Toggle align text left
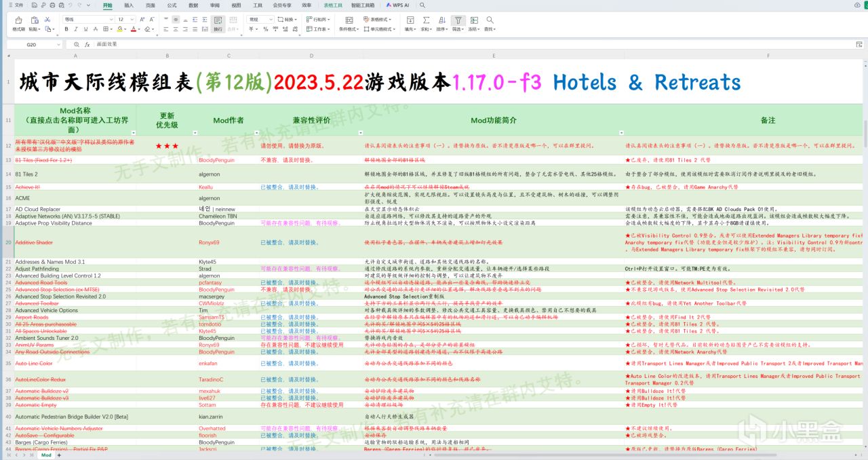The image size is (868, 460). (166, 29)
